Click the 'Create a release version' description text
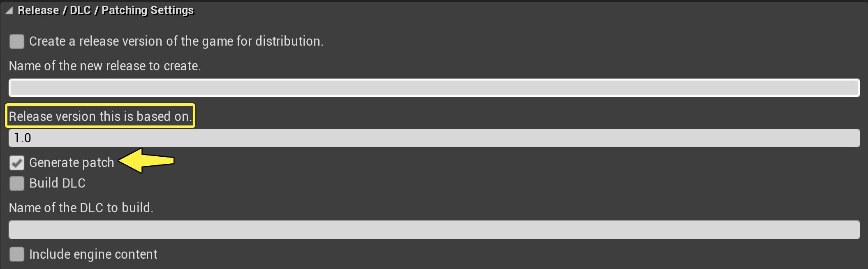Screen dimensions: 868x269 (x=176, y=41)
